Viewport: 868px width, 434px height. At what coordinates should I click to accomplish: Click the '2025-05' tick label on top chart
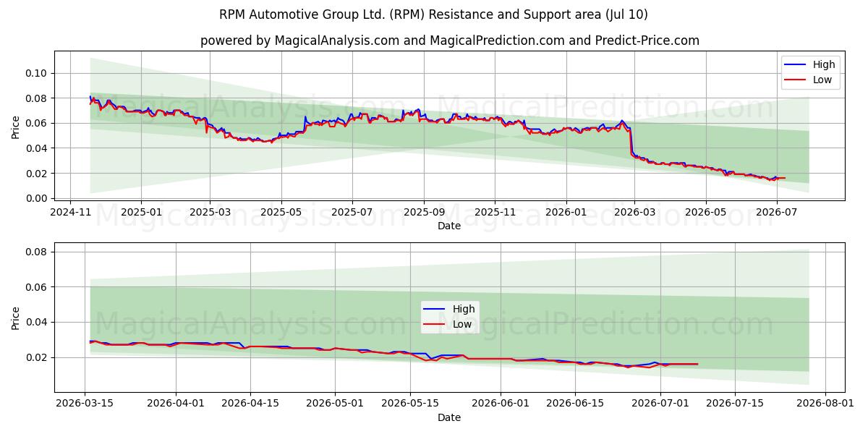point(281,213)
